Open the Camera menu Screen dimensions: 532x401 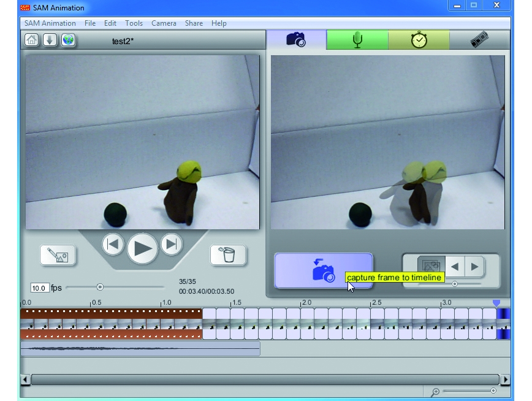pos(164,23)
